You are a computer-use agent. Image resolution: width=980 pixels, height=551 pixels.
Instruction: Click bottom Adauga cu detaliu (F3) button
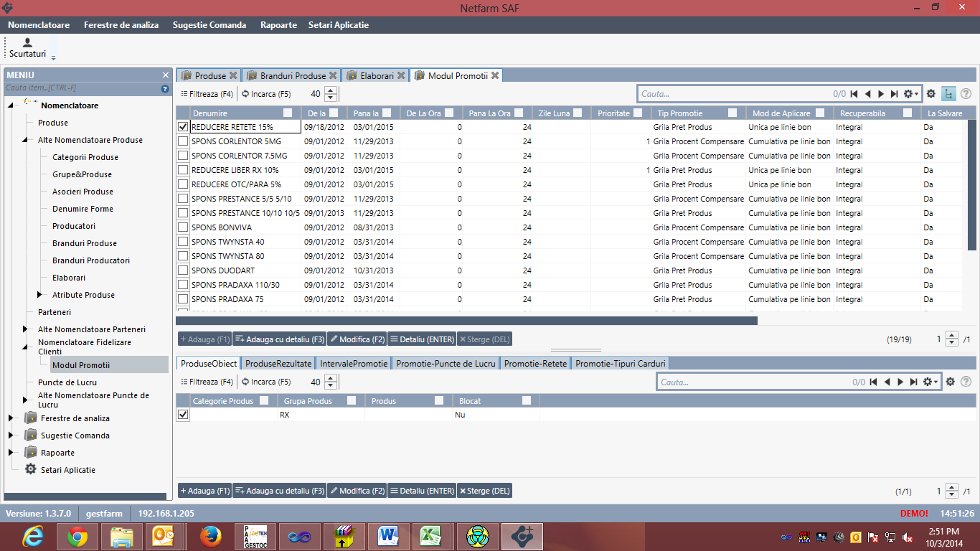tap(279, 491)
